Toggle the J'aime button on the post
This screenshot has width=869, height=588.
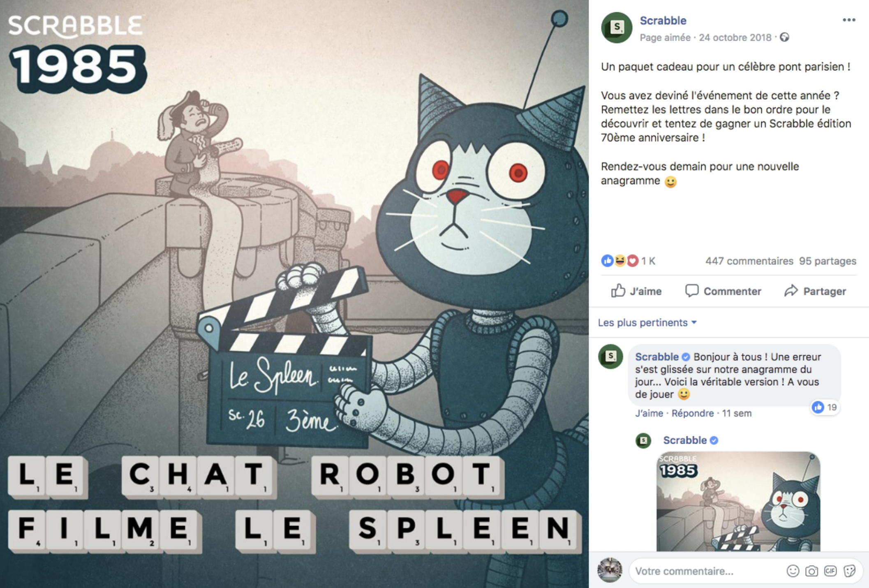point(636,291)
